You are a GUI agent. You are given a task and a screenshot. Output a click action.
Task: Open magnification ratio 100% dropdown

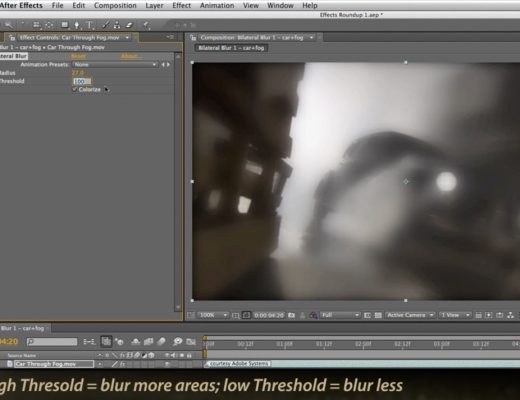tap(213, 315)
